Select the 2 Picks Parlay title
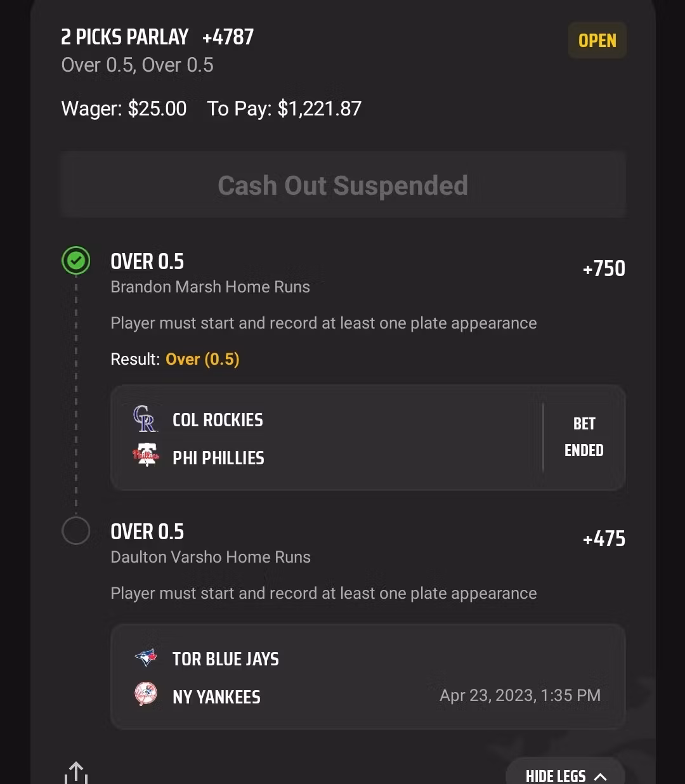This screenshot has height=784, width=685. coord(125,37)
